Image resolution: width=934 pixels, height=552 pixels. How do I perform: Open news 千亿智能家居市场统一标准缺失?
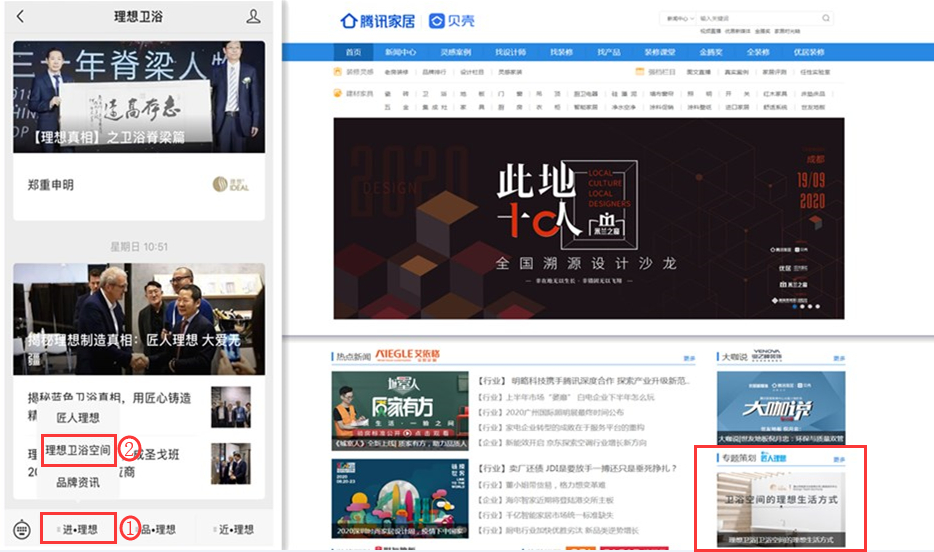pos(546,515)
